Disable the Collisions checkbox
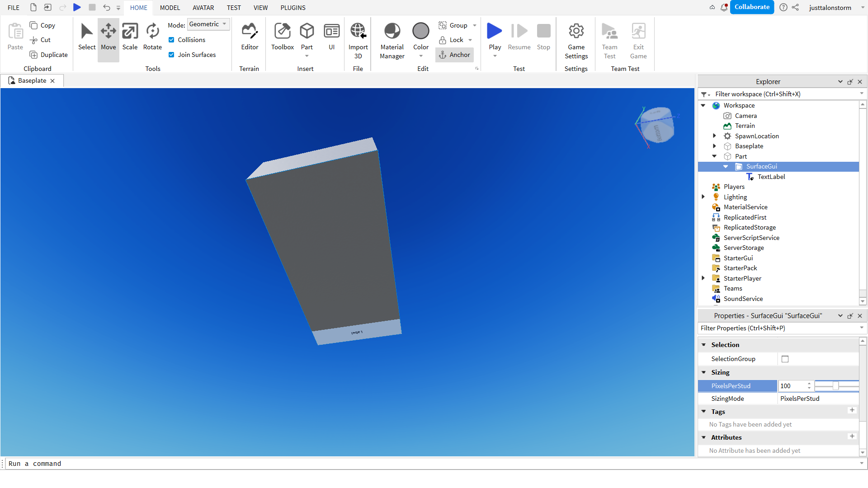Screen dimensions: 868x488 171,40
